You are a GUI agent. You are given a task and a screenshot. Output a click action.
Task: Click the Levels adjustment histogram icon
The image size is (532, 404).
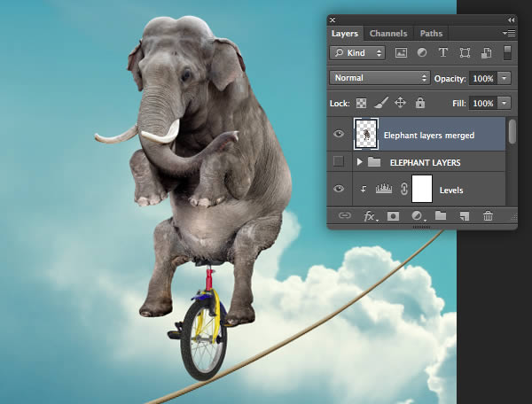pyautogui.click(x=384, y=189)
